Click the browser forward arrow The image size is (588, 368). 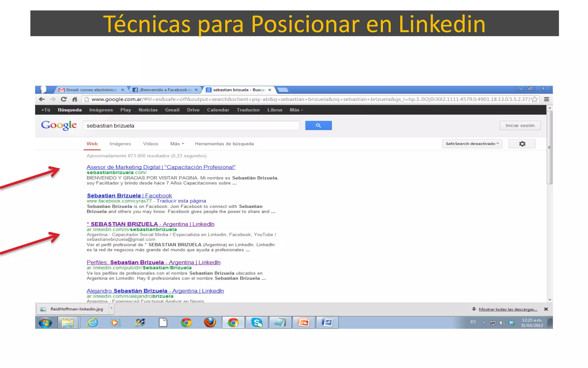(x=53, y=99)
